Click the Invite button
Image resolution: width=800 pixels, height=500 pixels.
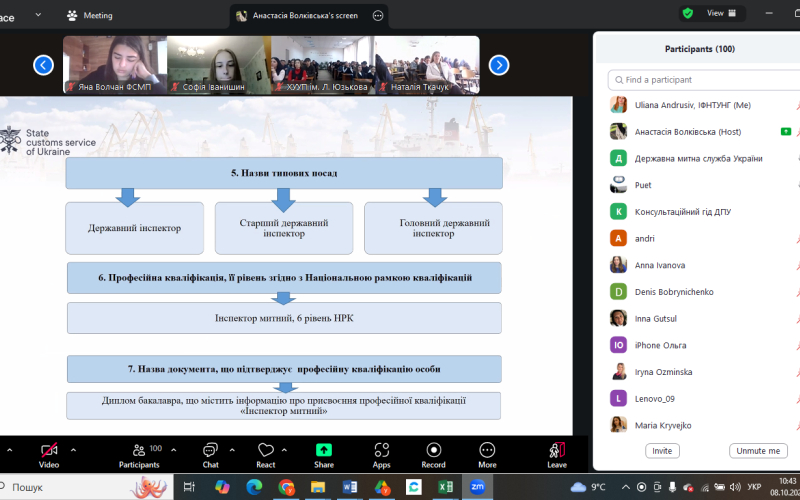662,451
